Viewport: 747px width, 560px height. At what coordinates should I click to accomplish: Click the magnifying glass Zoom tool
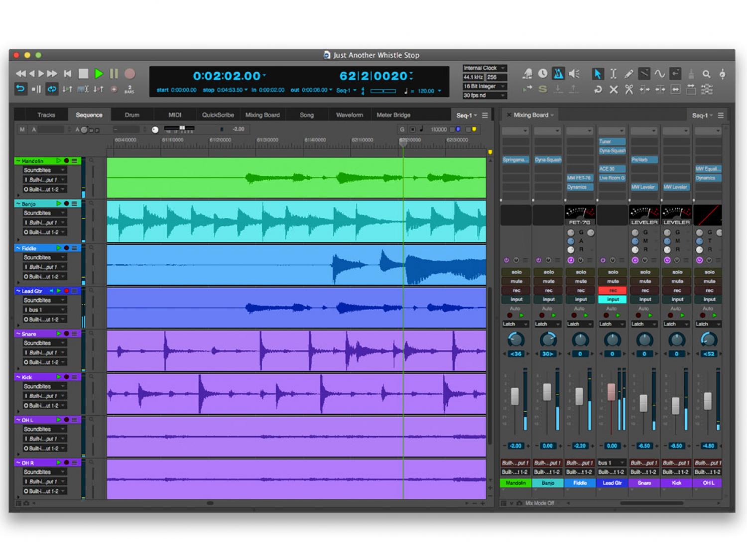point(706,74)
